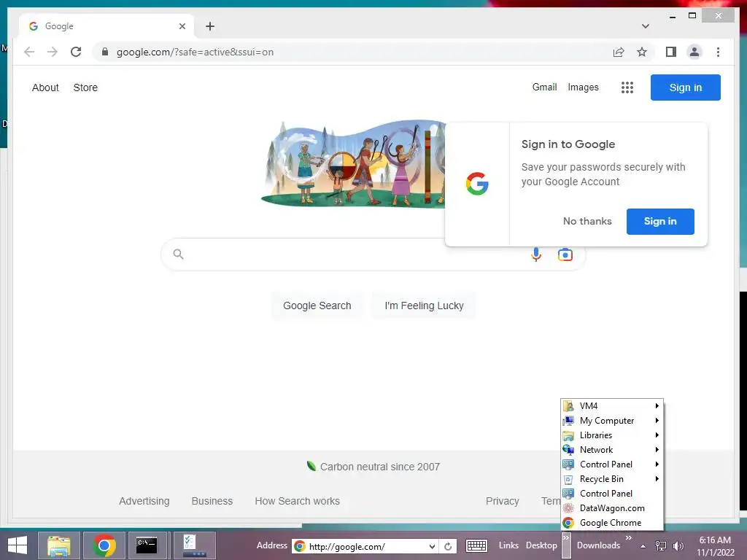Open the Images link
Viewport: 747px width, 560px height.
click(x=583, y=87)
